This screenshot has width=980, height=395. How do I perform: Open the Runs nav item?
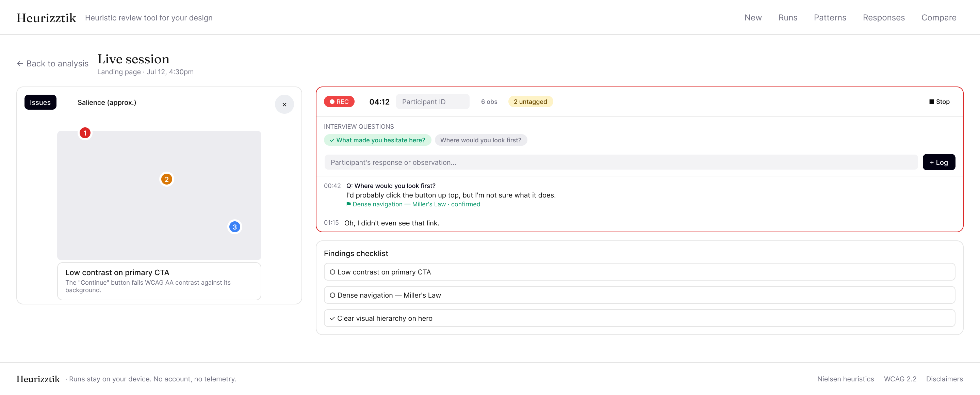point(787,17)
